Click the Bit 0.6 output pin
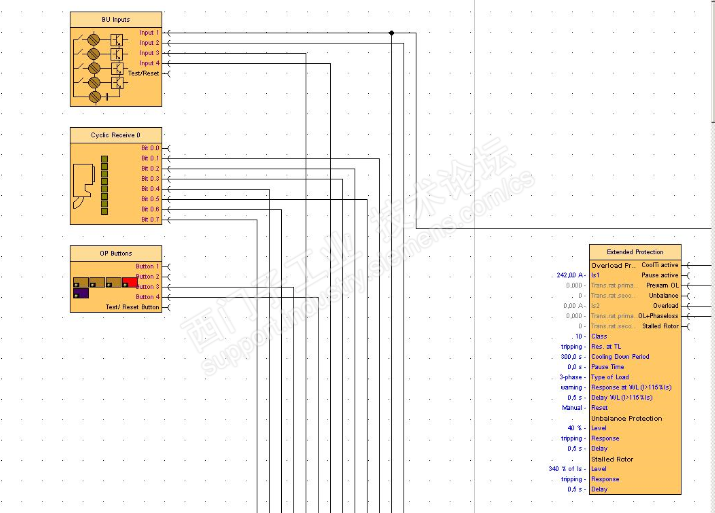This screenshot has height=513, width=715. [166, 209]
